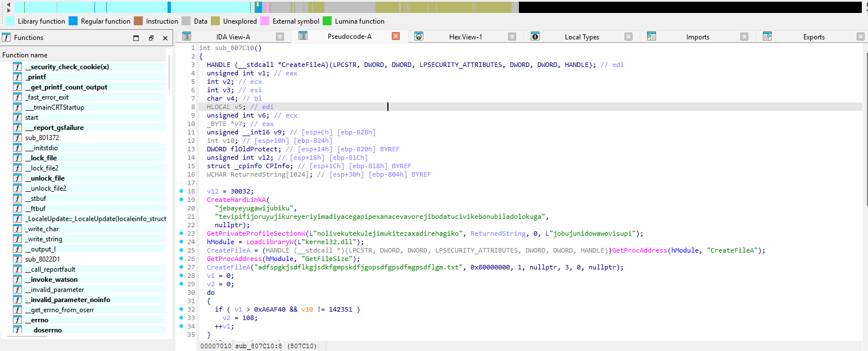Click the Pseudocode-A tab icon
Viewport: 868px width, 351px height.
point(302,36)
